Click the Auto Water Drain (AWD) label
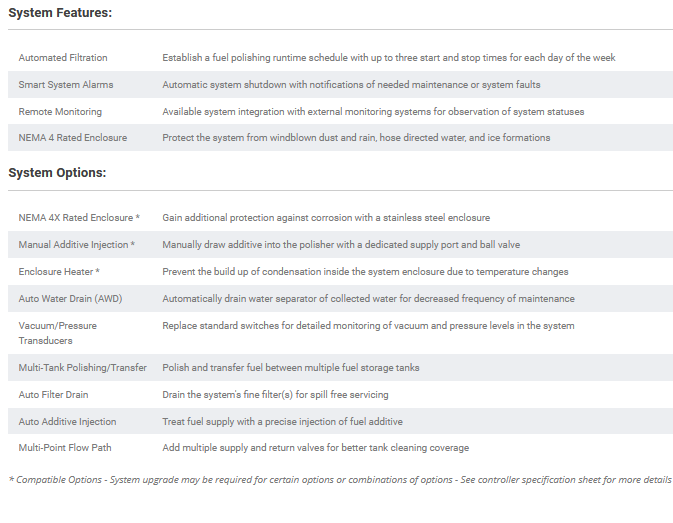The height and width of the screenshot is (523, 673). tap(70, 299)
